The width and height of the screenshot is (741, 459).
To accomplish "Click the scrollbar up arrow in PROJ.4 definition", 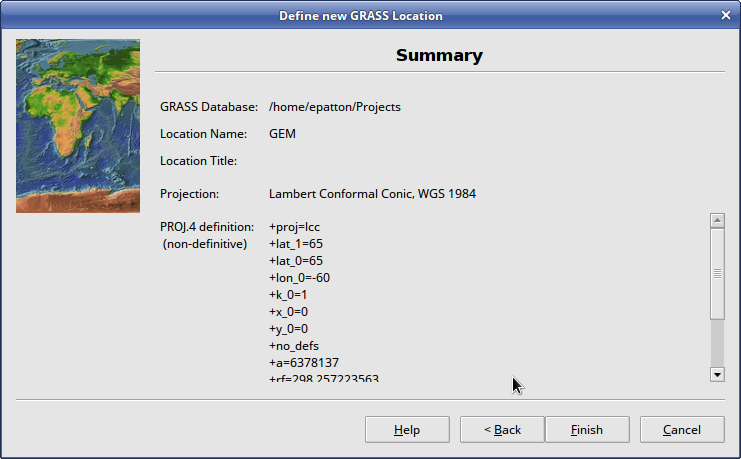I will [717, 220].
